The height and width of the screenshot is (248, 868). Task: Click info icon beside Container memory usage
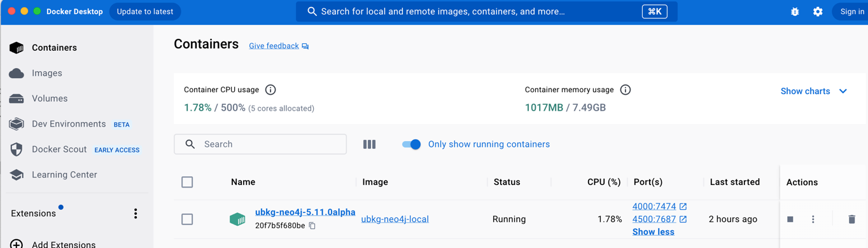point(626,90)
